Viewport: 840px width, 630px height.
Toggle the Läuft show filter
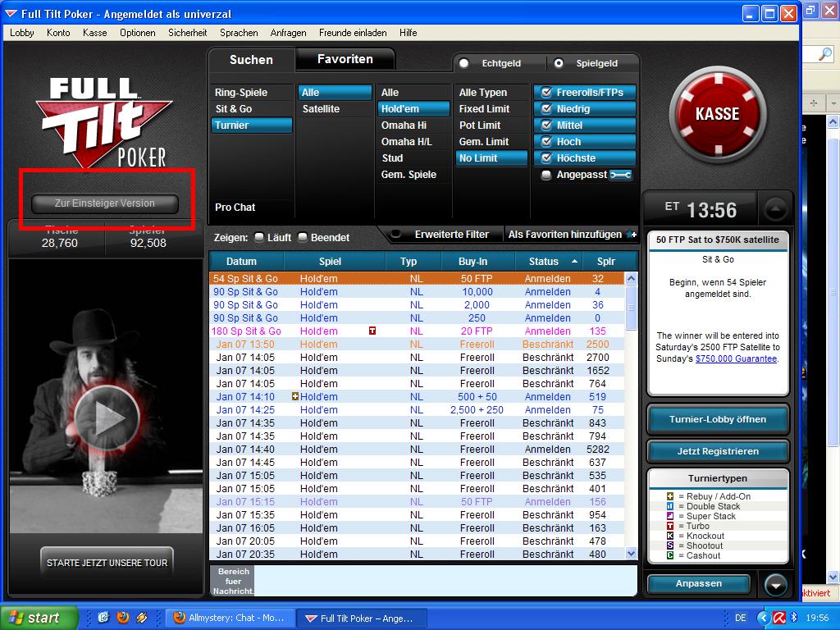(x=259, y=237)
